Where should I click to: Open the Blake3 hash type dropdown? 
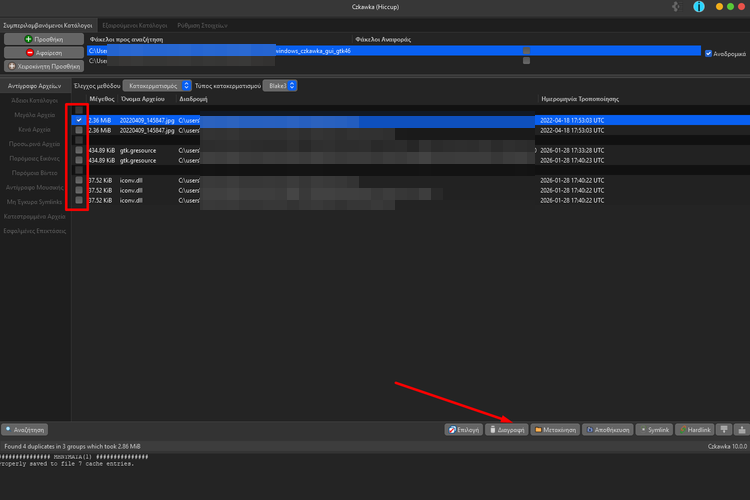(x=279, y=86)
